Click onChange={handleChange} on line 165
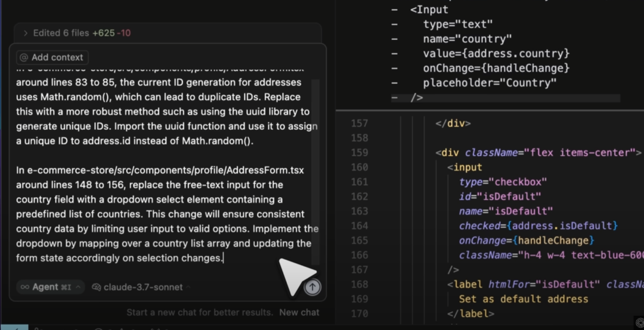 (527, 241)
